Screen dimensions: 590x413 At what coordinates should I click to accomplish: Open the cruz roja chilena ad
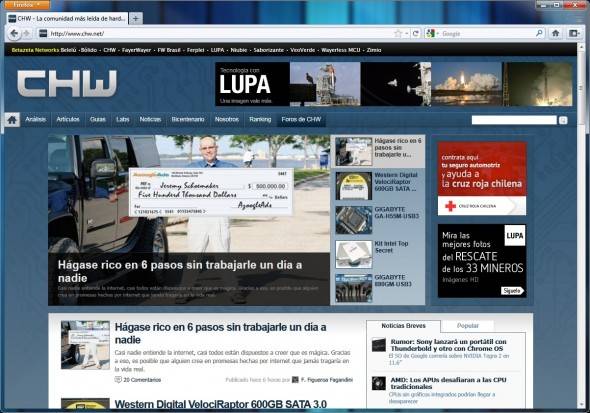pyautogui.click(x=482, y=178)
